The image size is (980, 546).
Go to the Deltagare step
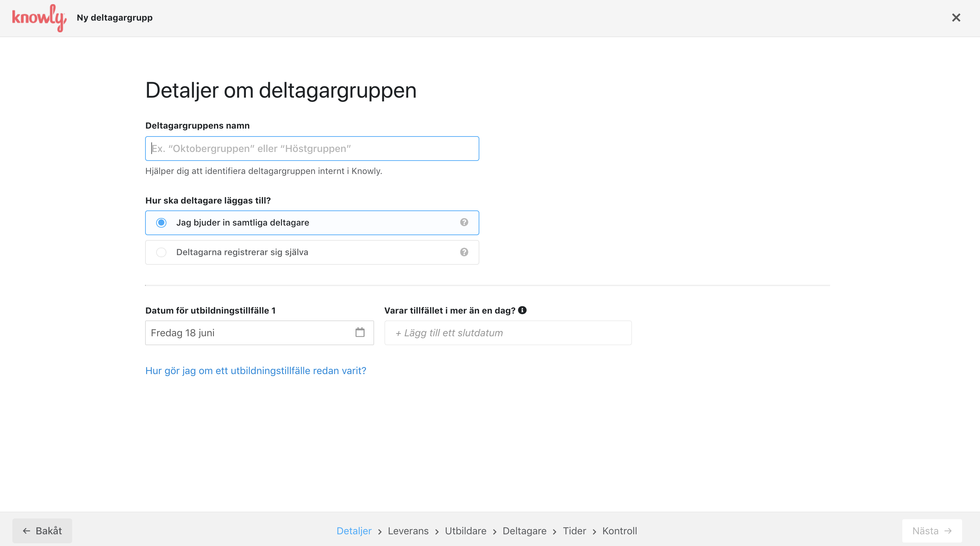click(524, 531)
